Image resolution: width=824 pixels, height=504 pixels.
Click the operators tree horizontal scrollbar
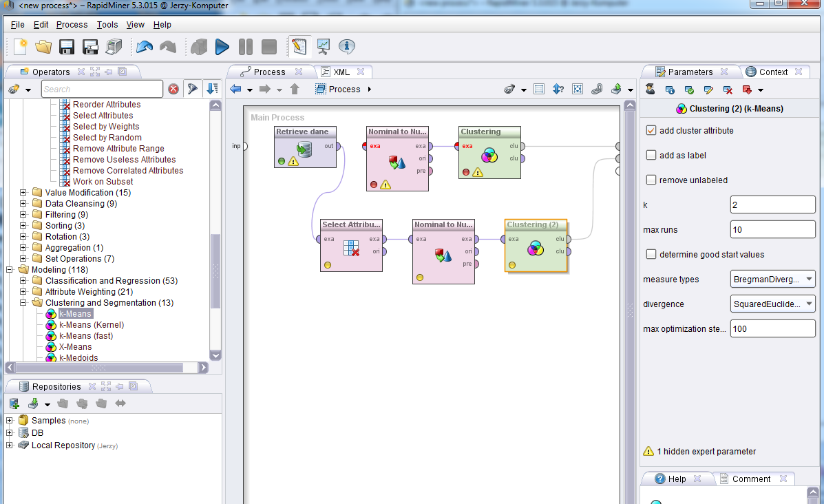coord(100,368)
